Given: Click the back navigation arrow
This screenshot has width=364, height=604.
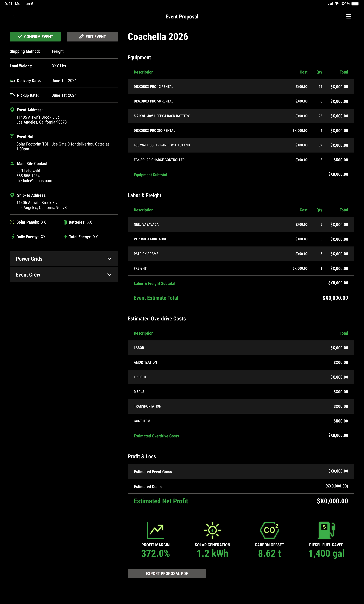Looking at the screenshot, I should coord(14,16).
